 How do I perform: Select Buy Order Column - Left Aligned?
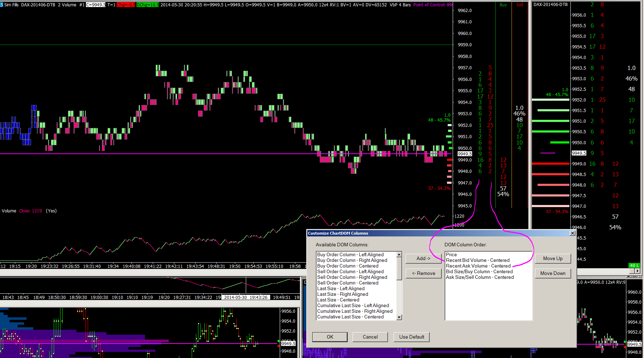pyautogui.click(x=350, y=255)
